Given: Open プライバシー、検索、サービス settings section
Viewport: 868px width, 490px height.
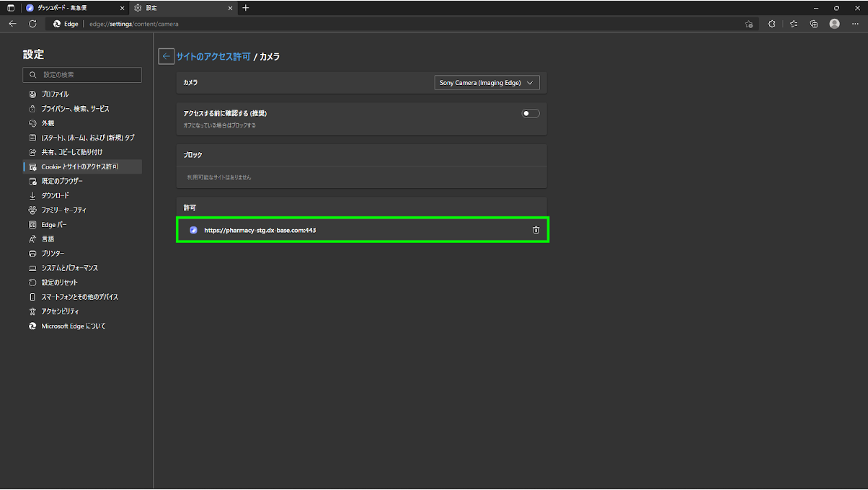Looking at the screenshot, I should tap(75, 109).
